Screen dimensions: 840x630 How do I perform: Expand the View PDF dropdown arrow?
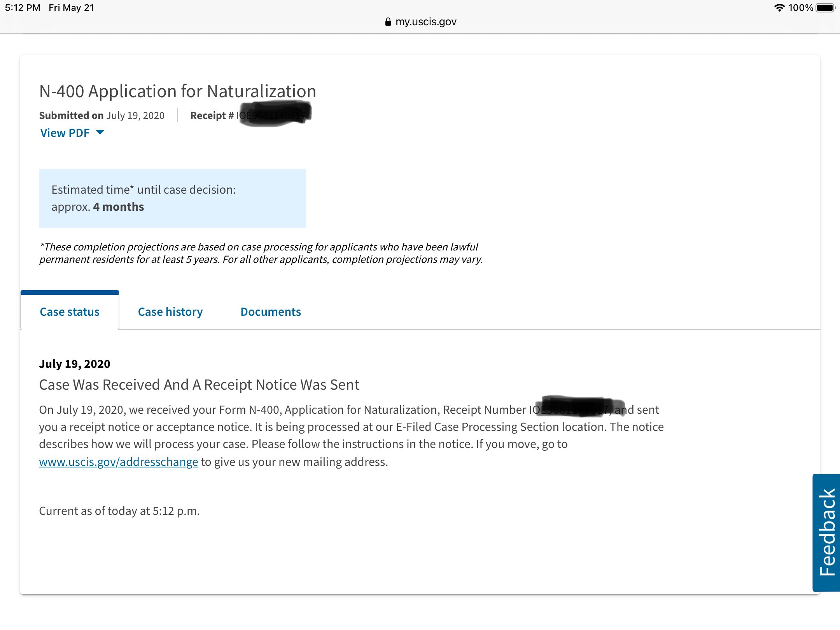pos(100,133)
